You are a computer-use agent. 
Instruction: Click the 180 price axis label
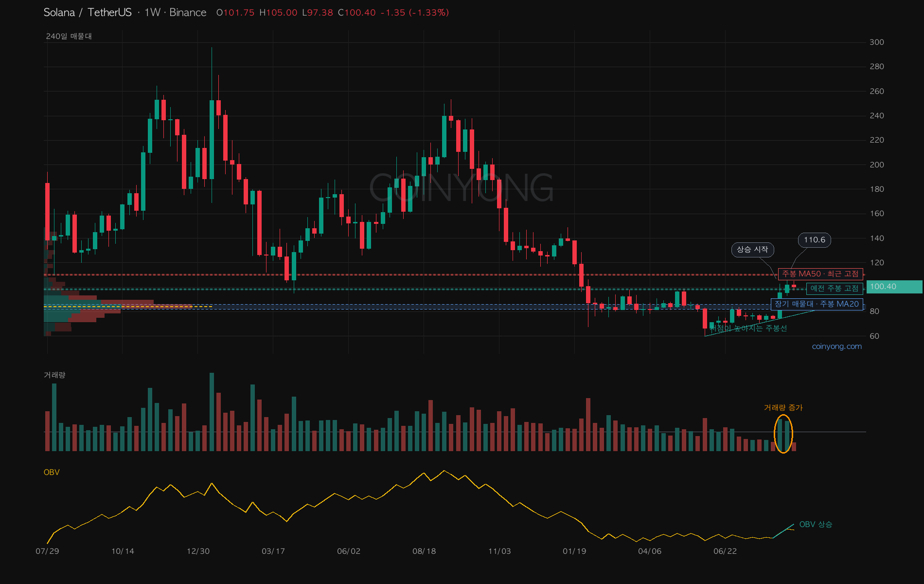[877, 189]
